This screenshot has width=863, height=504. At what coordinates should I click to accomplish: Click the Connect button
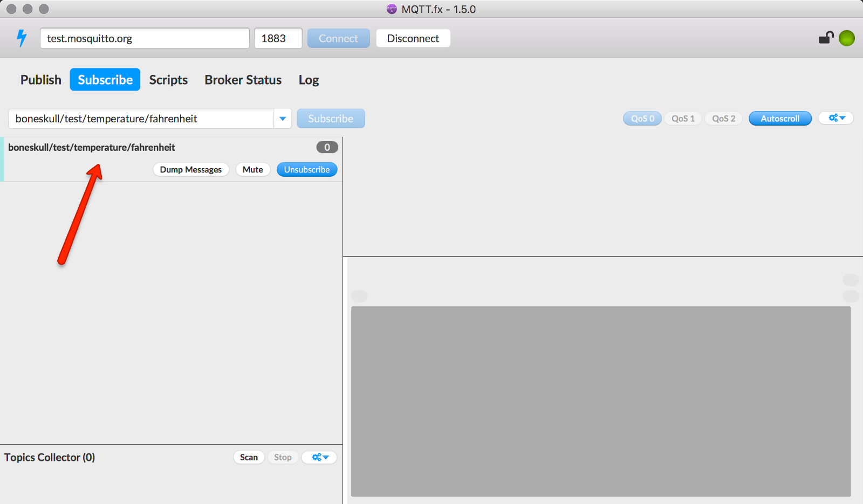pyautogui.click(x=339, y=38)
